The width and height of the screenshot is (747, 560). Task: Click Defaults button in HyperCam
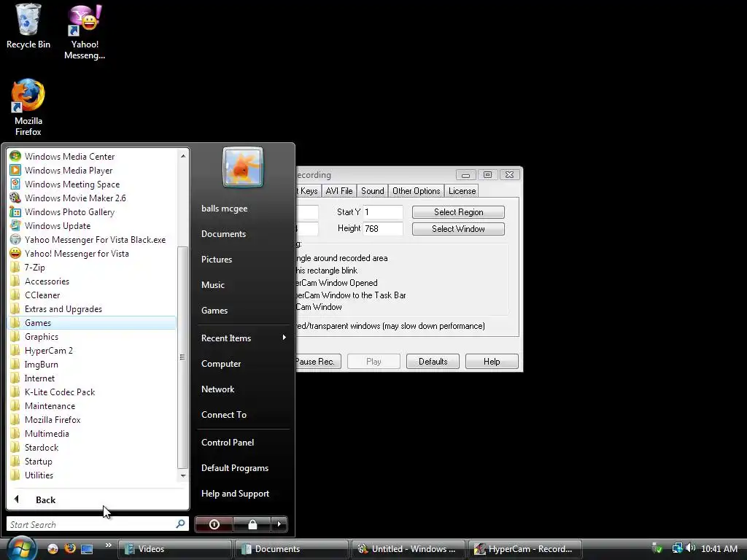433,361
